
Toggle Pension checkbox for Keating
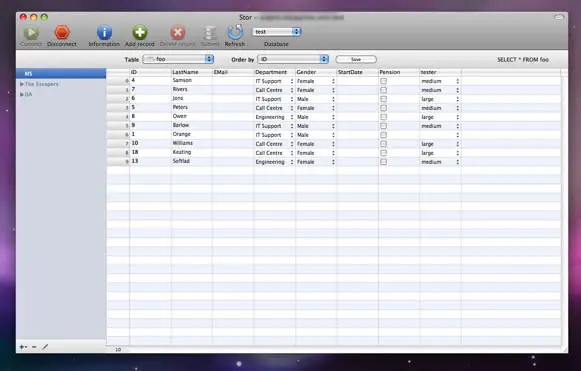(384, 153)
